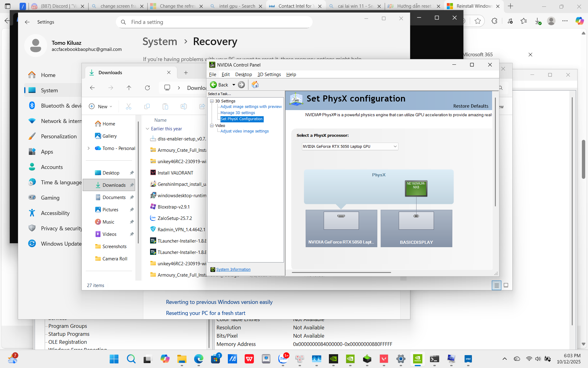
Task: Click the Up arrow in File Explorer
Action: (x=129, y=88)
